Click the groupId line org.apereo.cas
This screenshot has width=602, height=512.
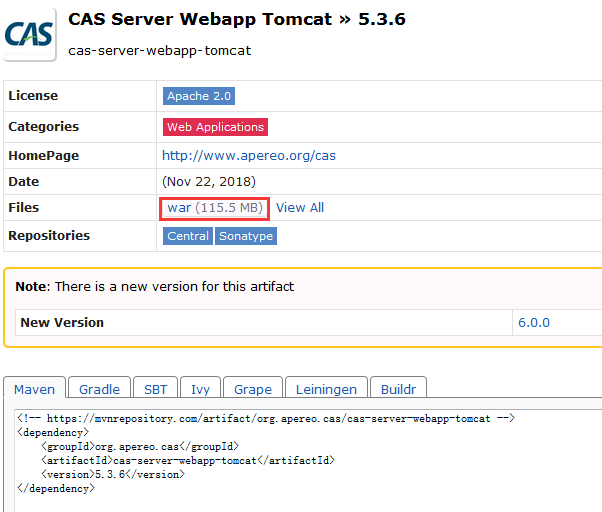(140, 446)
